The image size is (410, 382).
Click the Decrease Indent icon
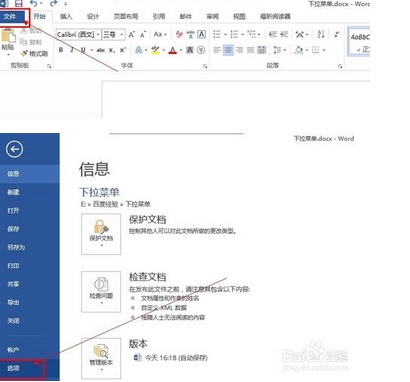(273, 34)
